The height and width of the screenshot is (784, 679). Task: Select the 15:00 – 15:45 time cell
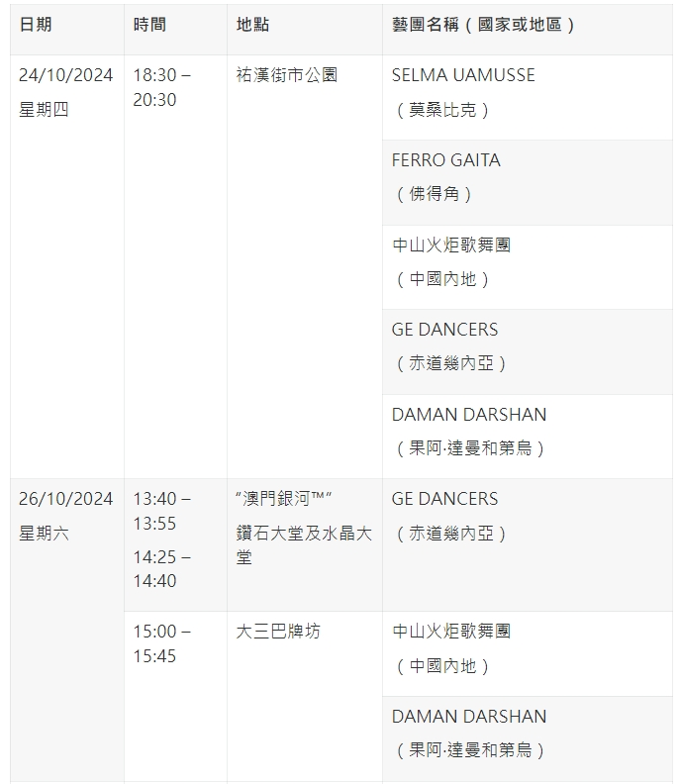(175, 697)
